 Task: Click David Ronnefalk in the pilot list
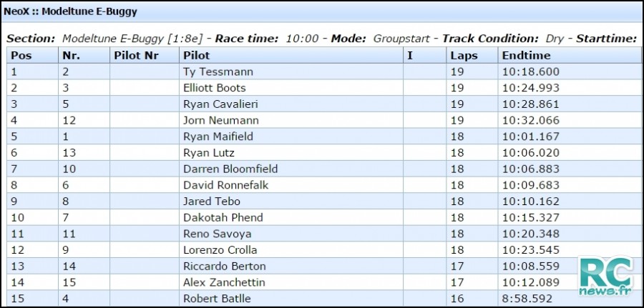(226, 185)
